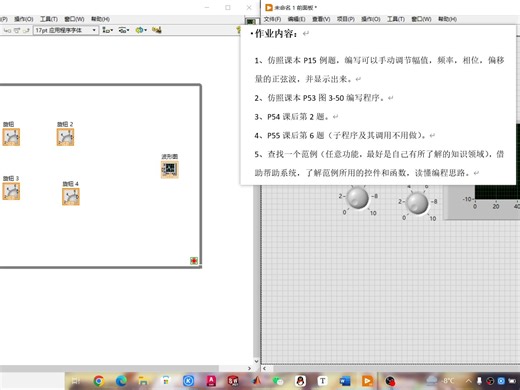This screenshot has height=390, width=520.
Task: Open Microsoft Edge from the taskbar
Action: pyautogui.click(x=121, y=381)
